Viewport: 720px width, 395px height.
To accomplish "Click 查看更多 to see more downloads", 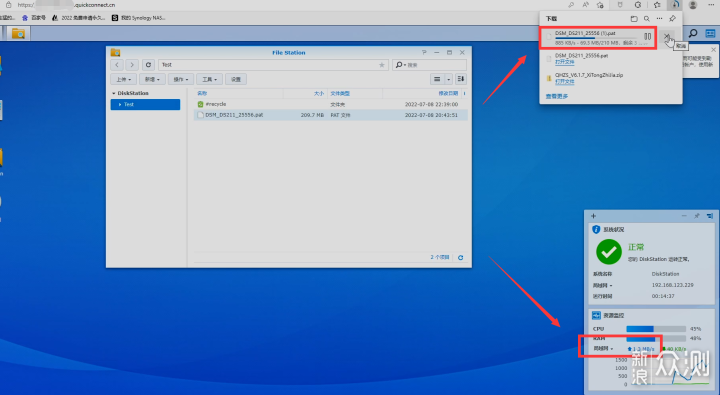I will (x=557, y=96).
